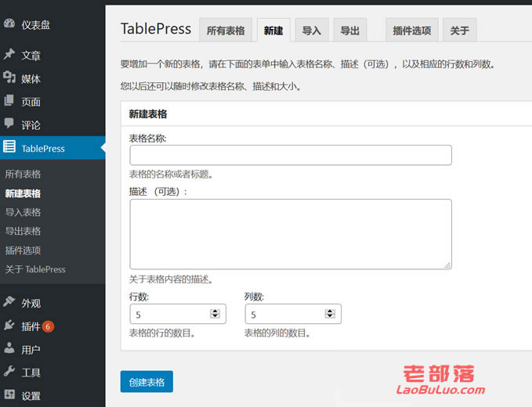
Task: Open the 文章 menu item
Action: click(31, 56)
